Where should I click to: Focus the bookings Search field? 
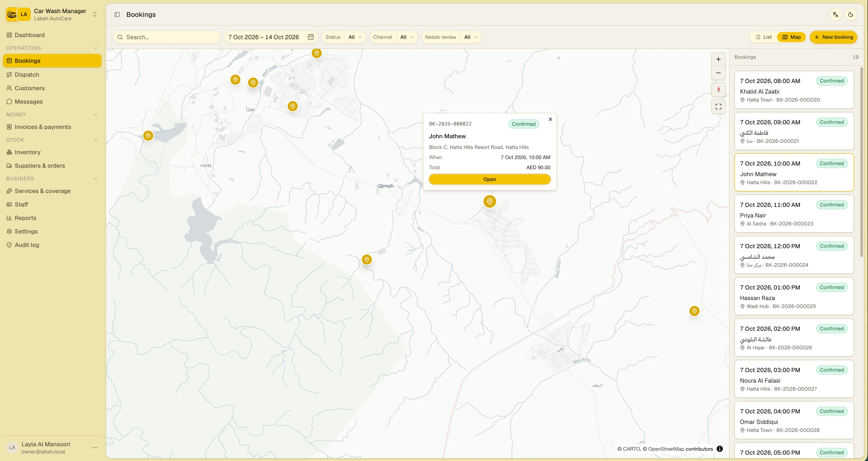pyautogui.click(x=167, y=37)
